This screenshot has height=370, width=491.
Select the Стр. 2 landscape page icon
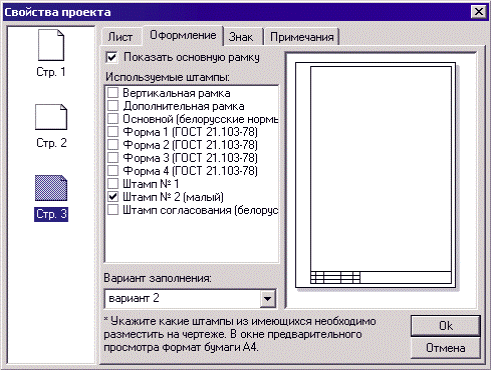51,117
